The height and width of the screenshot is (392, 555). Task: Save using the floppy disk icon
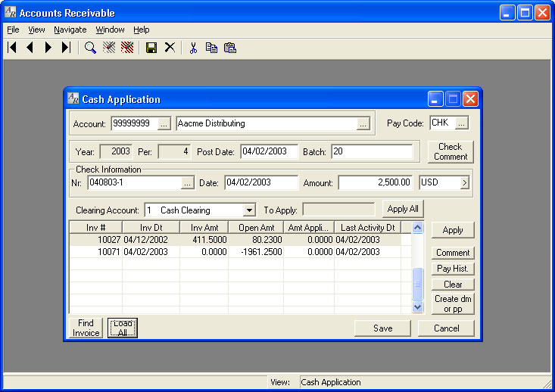click(x=151, y=48)
